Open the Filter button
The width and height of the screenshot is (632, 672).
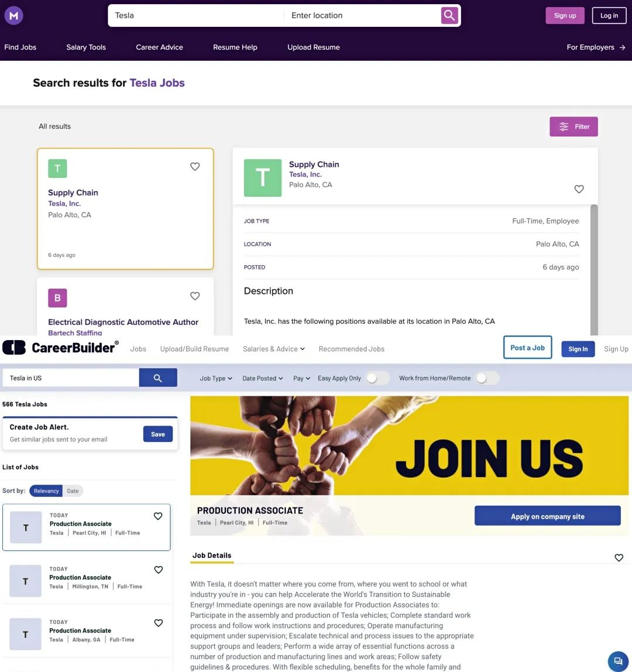pos(573,126)
